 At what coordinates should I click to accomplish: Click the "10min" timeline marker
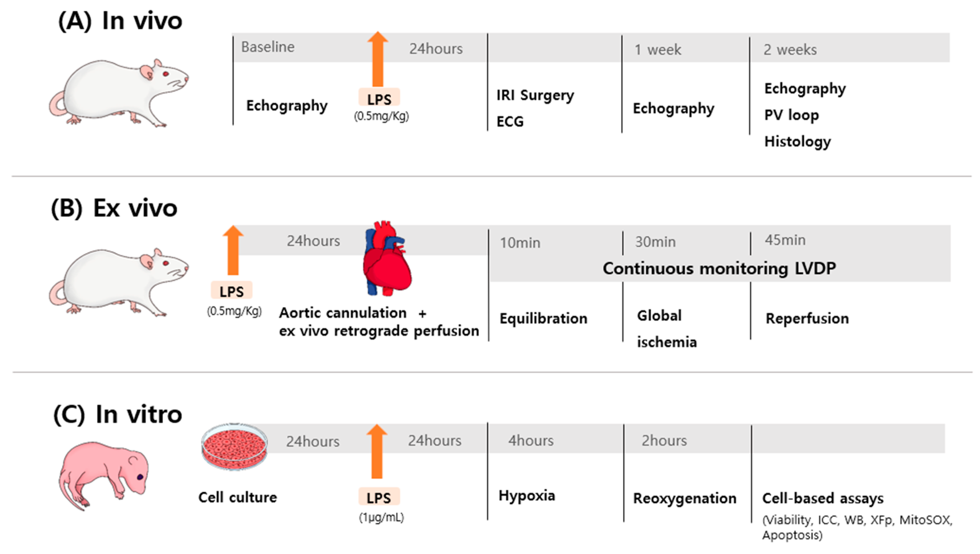point(520,243)
